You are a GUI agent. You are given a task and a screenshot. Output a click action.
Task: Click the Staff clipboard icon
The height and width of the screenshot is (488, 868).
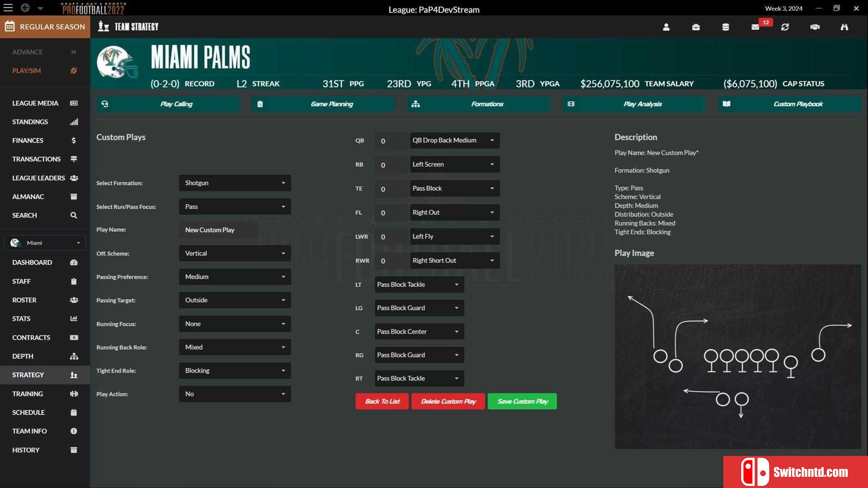74,282
